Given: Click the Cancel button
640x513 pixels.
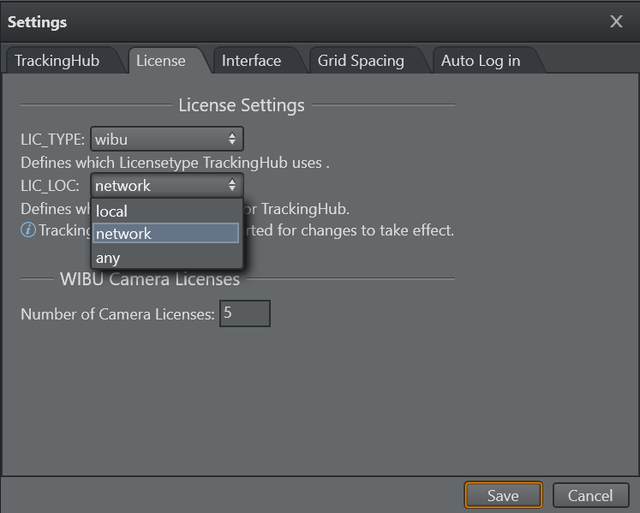Looking at the screenshot, I should [590, 495].
